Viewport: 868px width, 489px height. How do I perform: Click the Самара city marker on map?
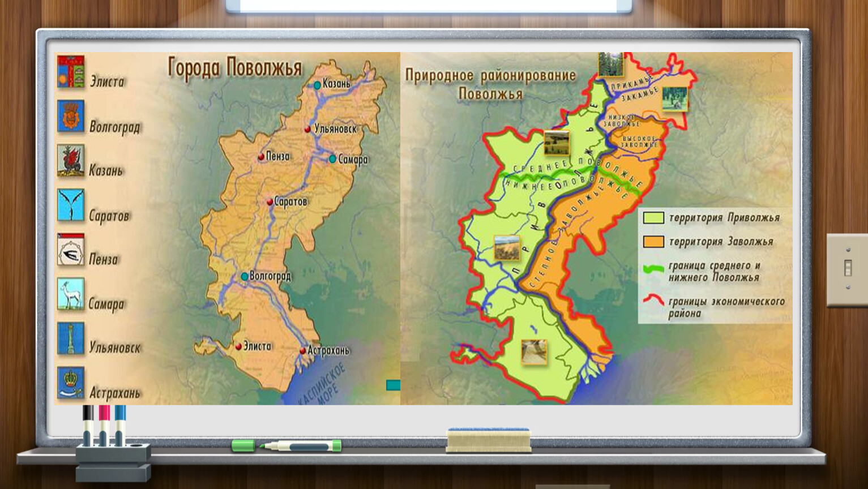click(x=332, y=159)
